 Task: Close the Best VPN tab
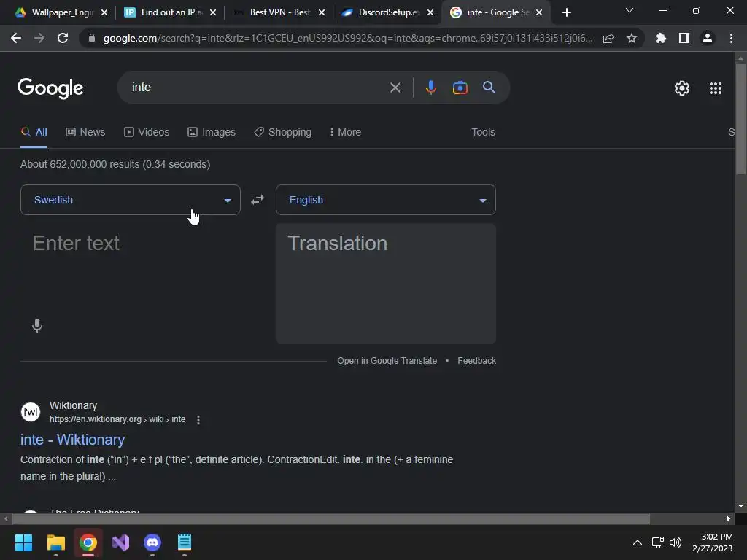point(322,12)
